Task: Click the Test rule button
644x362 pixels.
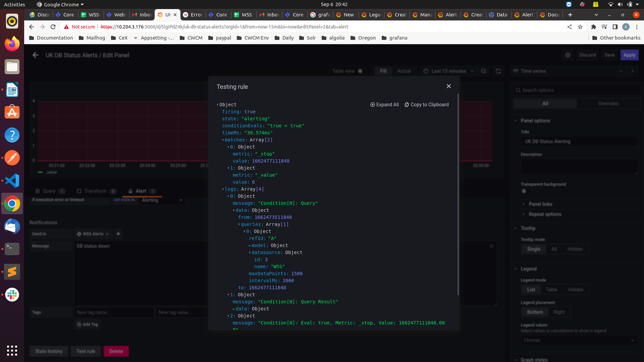Action: coord(86,351)
